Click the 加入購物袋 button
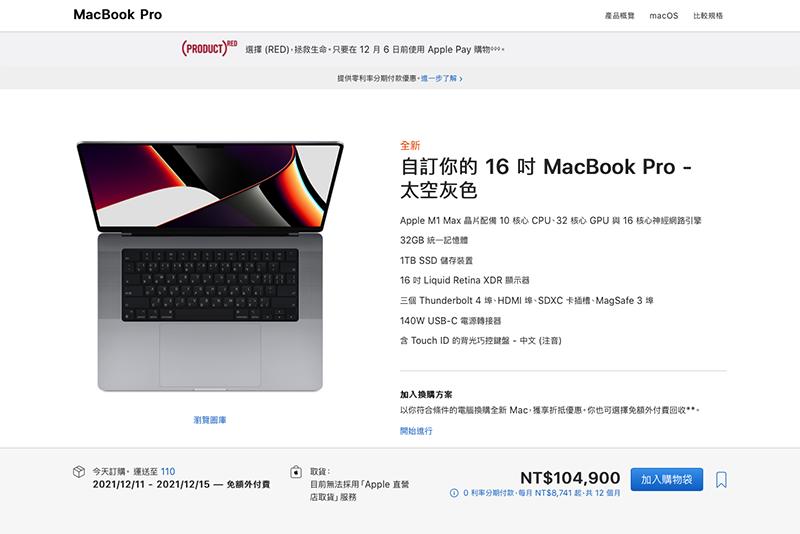Viewport: 800px width, 534px height. click(666, 479)
